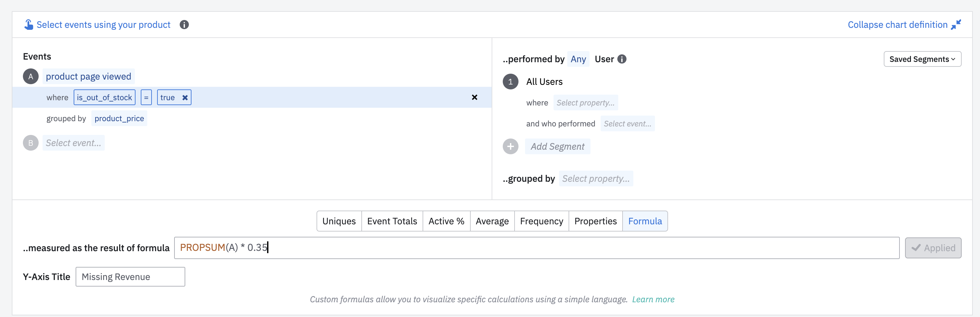
Task: Delete the is_out_of_stock where filter row
Action: (474, 97)
